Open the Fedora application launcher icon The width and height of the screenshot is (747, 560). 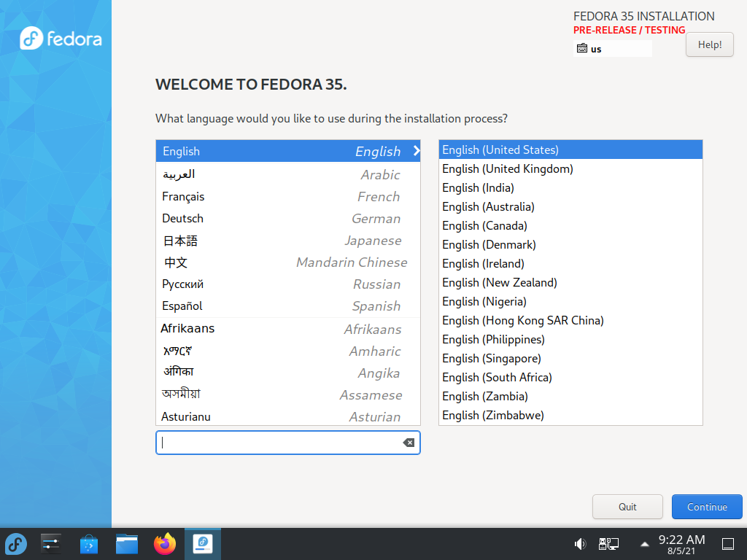[16, 544]
